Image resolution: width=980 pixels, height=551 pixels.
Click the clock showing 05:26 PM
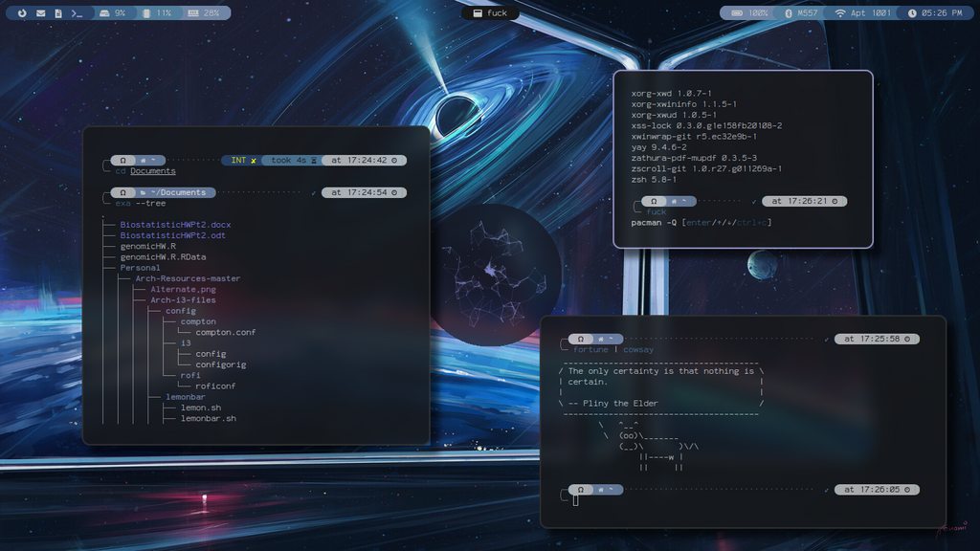(x=934, y=13)
